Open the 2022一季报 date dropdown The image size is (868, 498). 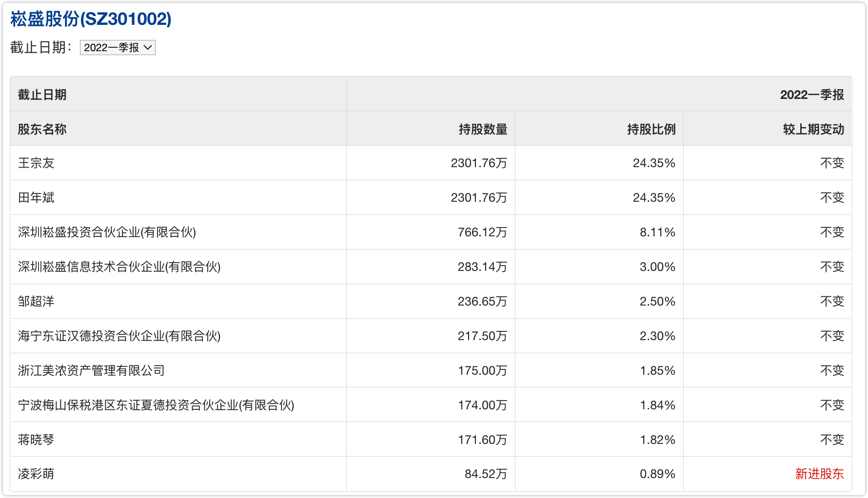point(118,48)
